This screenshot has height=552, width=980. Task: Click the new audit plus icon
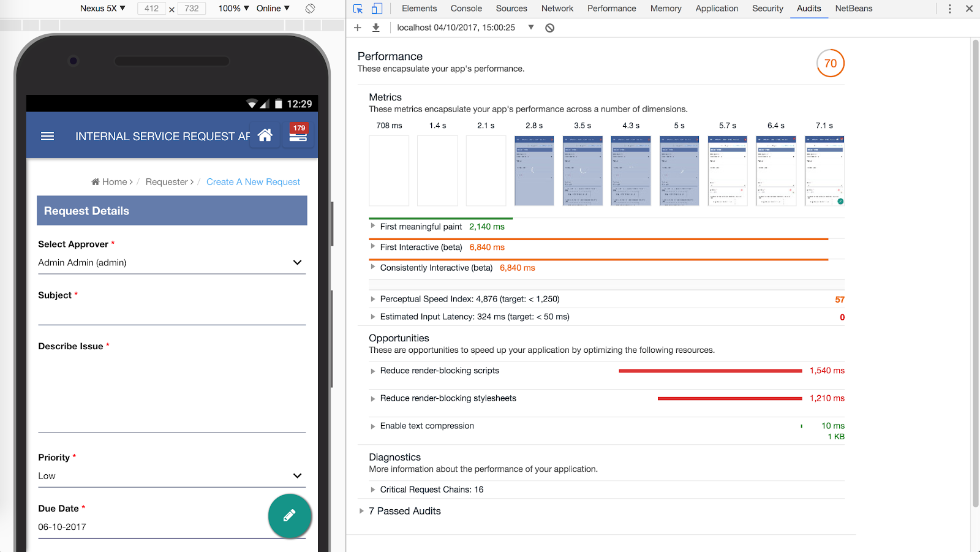tap(358, 28)
